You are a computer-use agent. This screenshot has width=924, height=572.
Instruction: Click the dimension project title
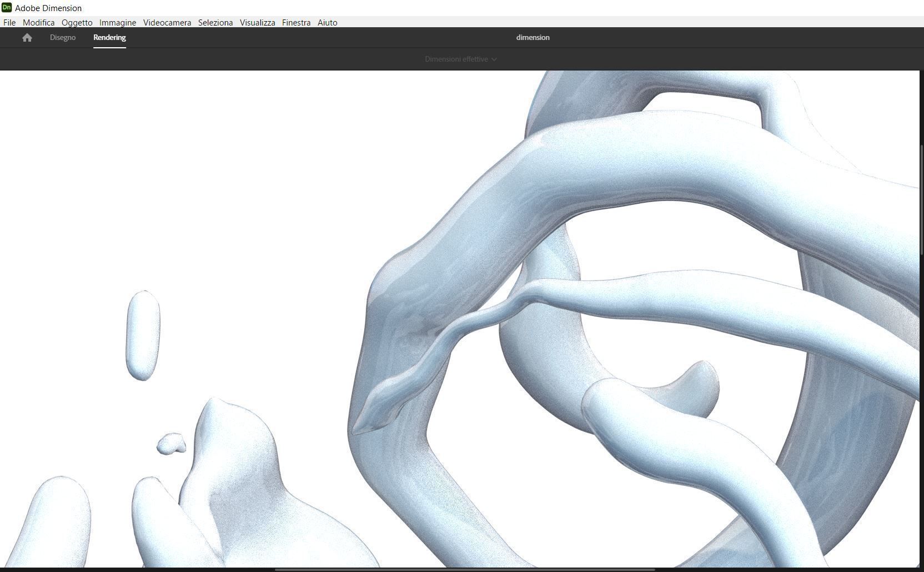(532, 37)
